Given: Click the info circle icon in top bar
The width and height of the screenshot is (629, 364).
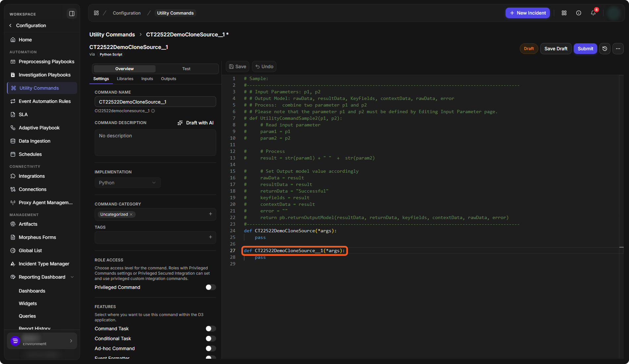Looking at the screenshot, I should coord(579,13).
